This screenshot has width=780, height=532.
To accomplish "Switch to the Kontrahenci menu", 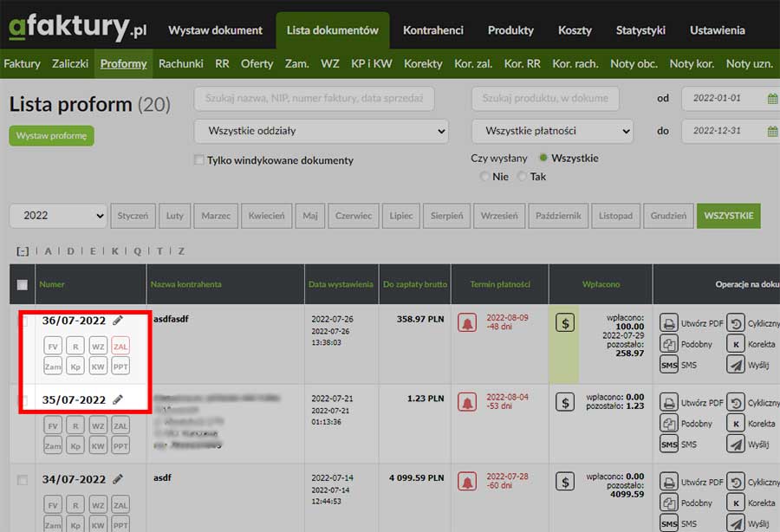I will click(x=433, y=29).
